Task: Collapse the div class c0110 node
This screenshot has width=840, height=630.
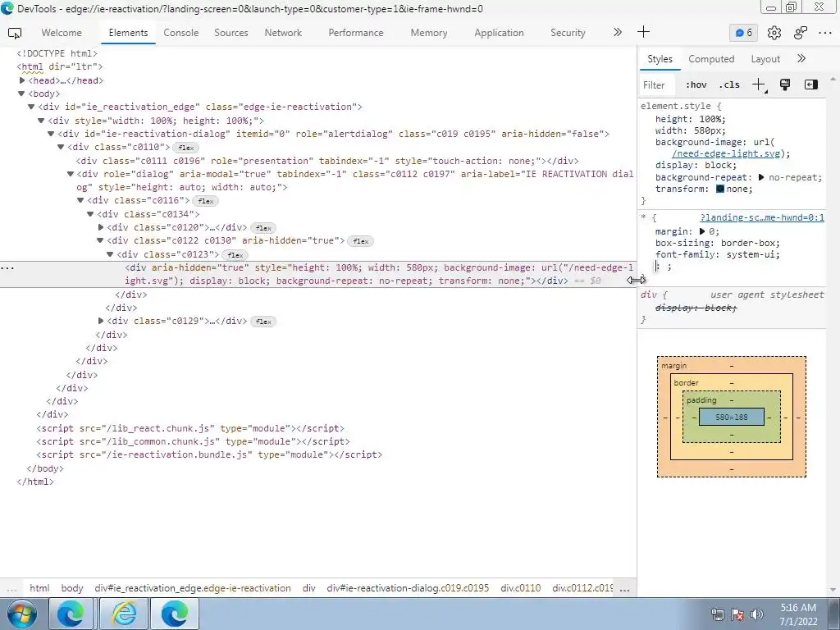Action: pyautogui.click(x=61, y=147)
